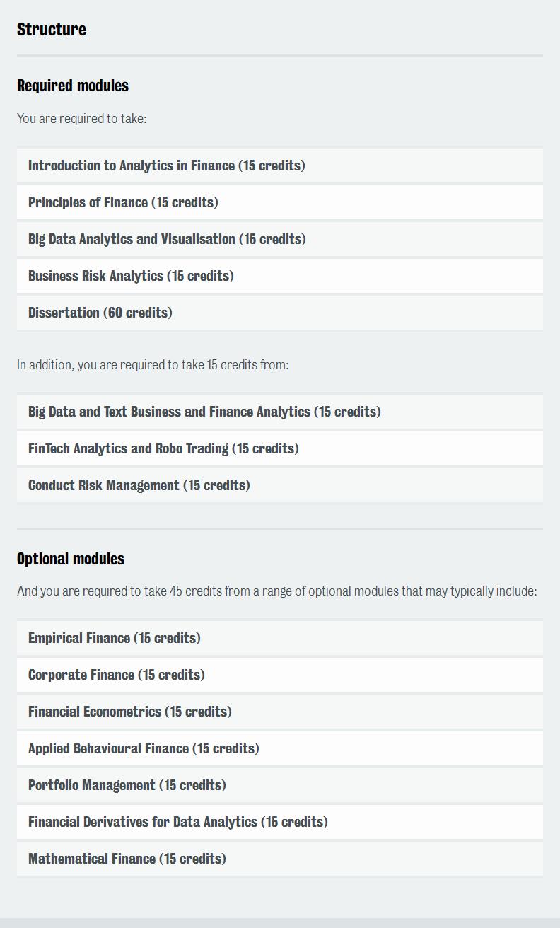Select Financial Derivatives for Data Analytics

(280, 822)
